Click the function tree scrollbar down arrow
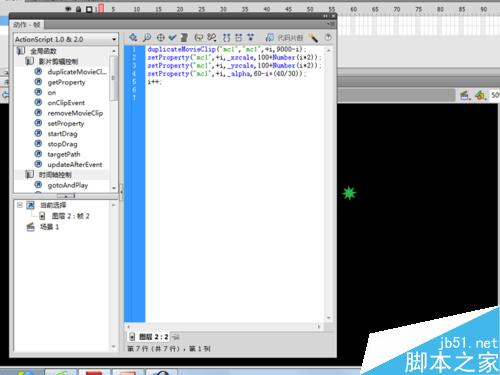 click(x=114, y=188)
